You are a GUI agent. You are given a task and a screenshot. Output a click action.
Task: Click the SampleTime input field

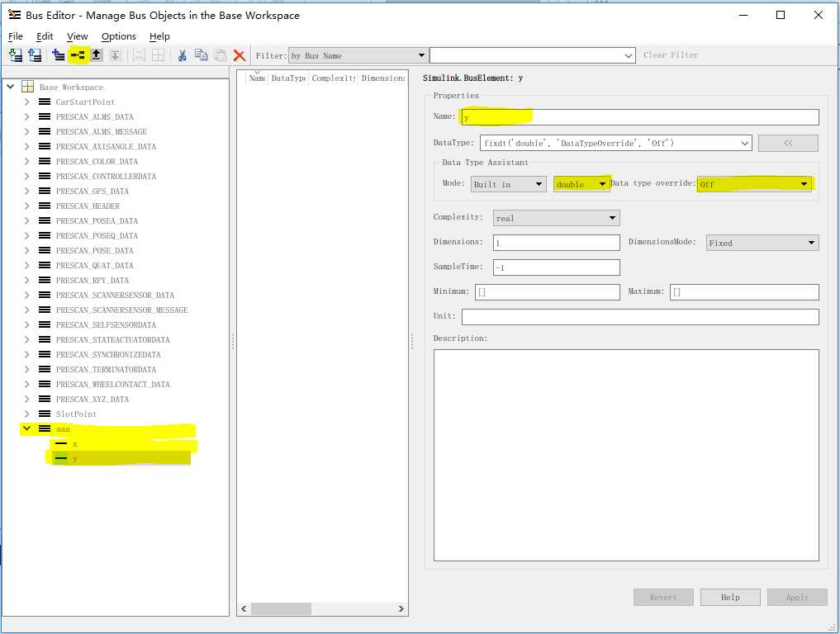click(x=556, y=267)
